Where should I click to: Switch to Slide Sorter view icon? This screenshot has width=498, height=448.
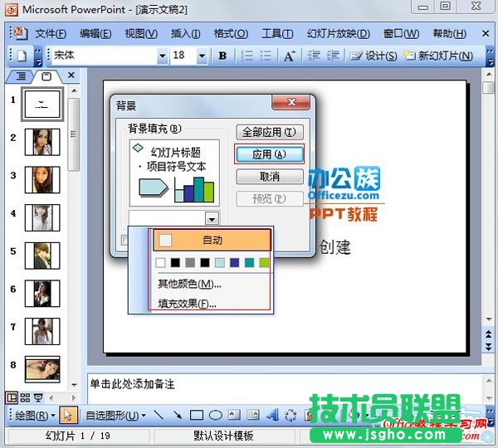tap(25, 397)
